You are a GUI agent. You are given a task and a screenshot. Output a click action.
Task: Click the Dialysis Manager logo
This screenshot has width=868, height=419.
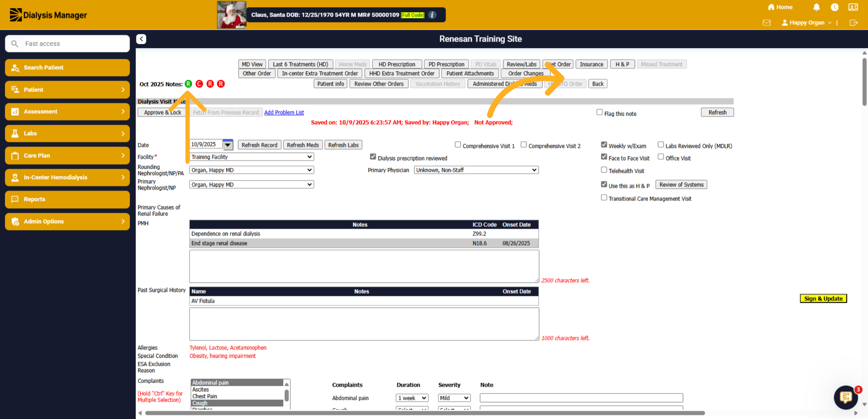(48, 15)
